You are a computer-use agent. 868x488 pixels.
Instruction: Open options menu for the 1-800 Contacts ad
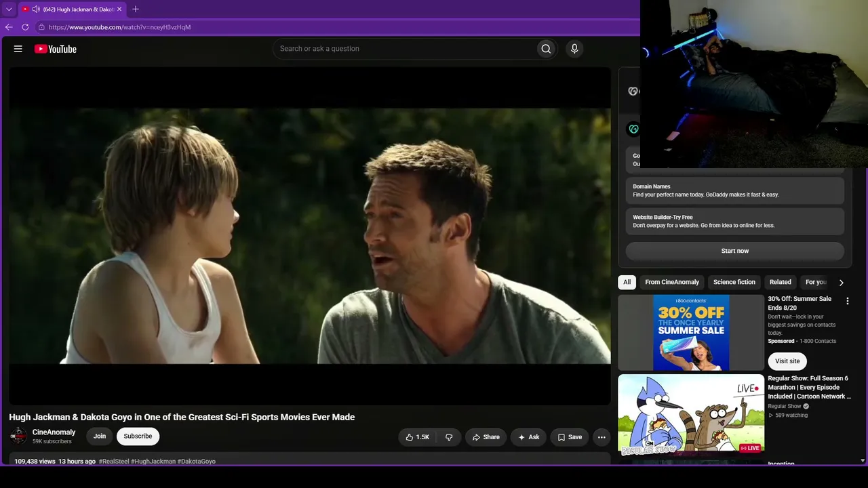(x=847, y=301)
